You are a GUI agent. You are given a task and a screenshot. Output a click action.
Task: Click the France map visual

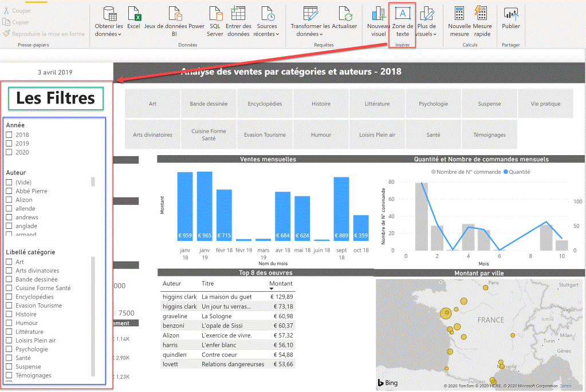(479, 334)
